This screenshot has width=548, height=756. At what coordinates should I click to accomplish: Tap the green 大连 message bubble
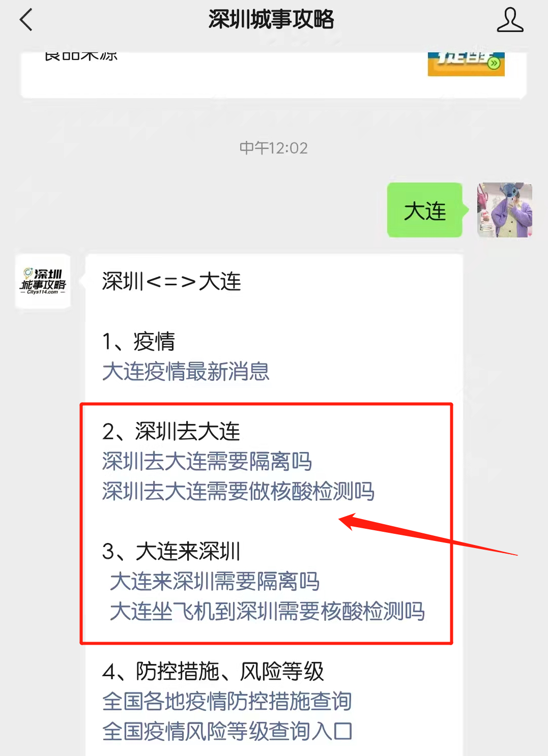click(x=426, y=210)
